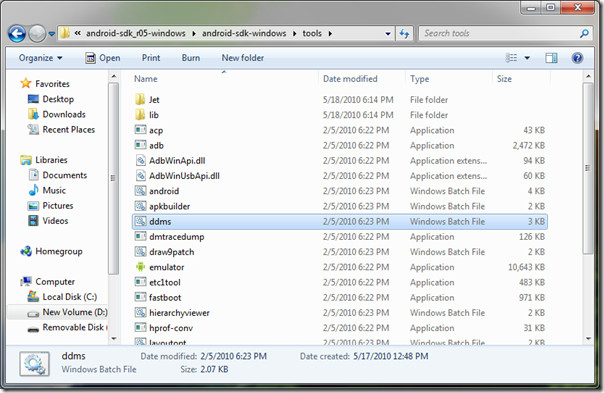
Task: Click the folder icon in address bar
Action: (x=65, y=33)
